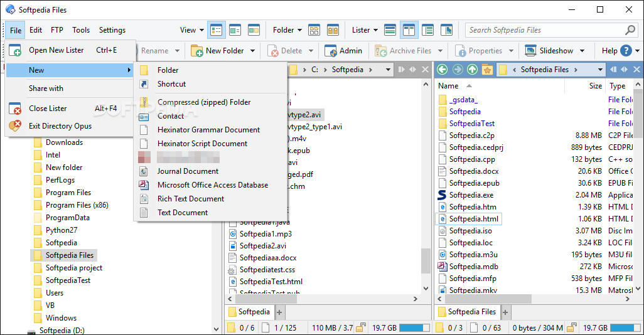Open the Tools menu
The height and width of the screenshot is (335, 644).
click(81, 30)
